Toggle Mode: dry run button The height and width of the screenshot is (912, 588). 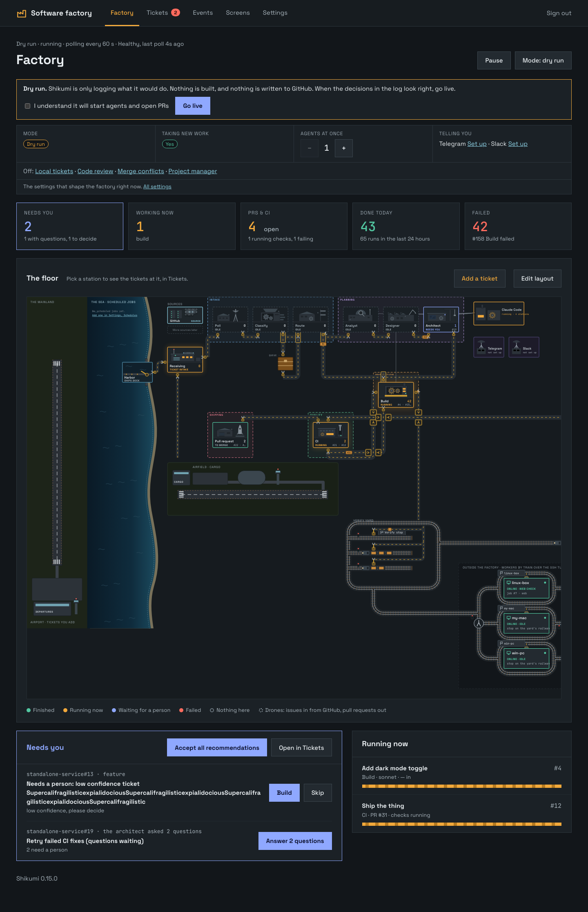(543, 60)
